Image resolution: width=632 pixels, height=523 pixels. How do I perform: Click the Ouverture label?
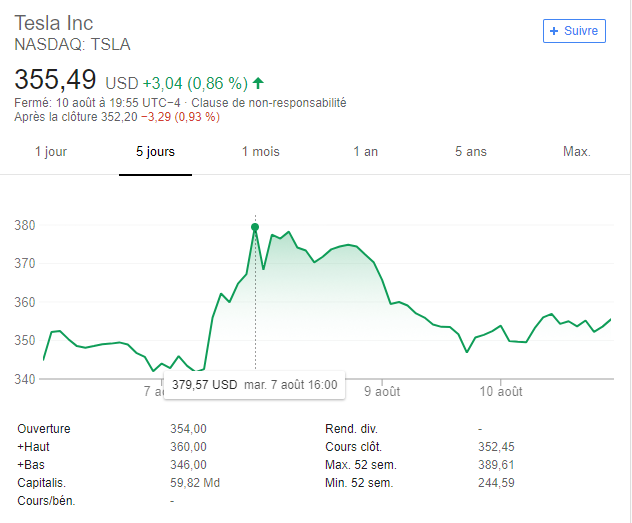click(x=44, y=429)
